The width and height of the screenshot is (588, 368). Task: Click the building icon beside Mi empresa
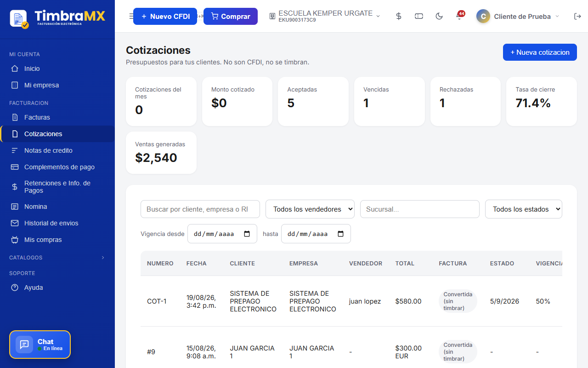point(15,85)
